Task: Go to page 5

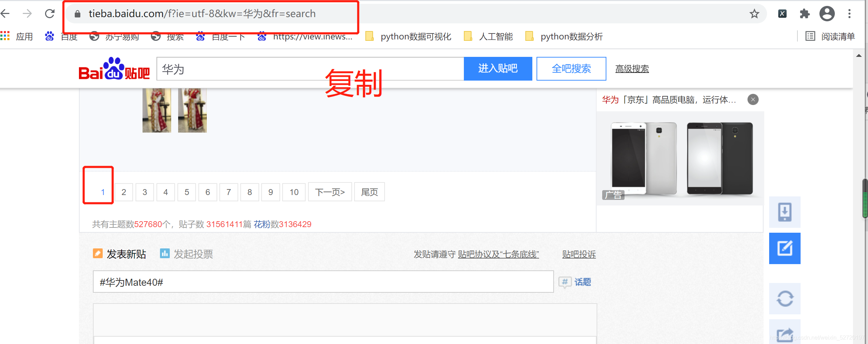Action: (187, 192)
